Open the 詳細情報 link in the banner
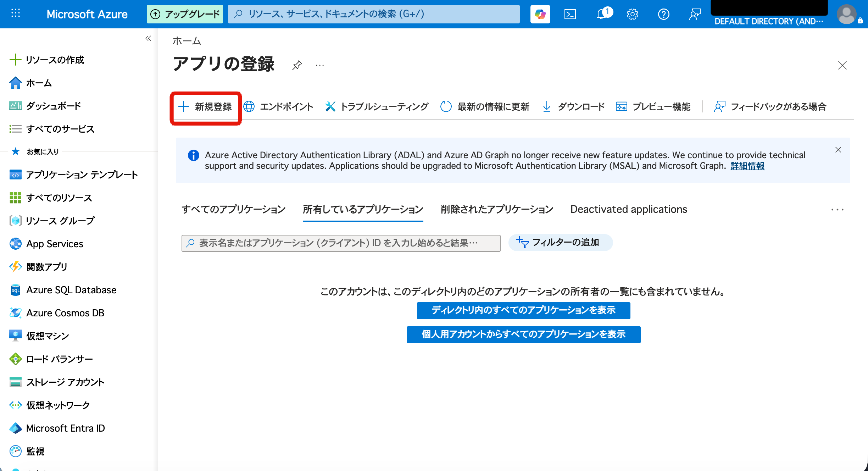 point(747,166)
